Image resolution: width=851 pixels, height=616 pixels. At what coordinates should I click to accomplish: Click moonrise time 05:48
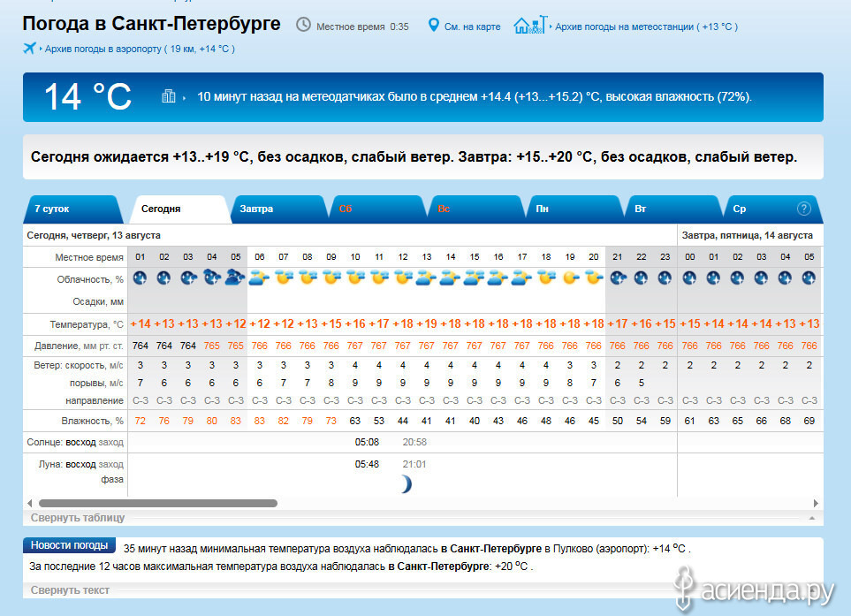367,465
